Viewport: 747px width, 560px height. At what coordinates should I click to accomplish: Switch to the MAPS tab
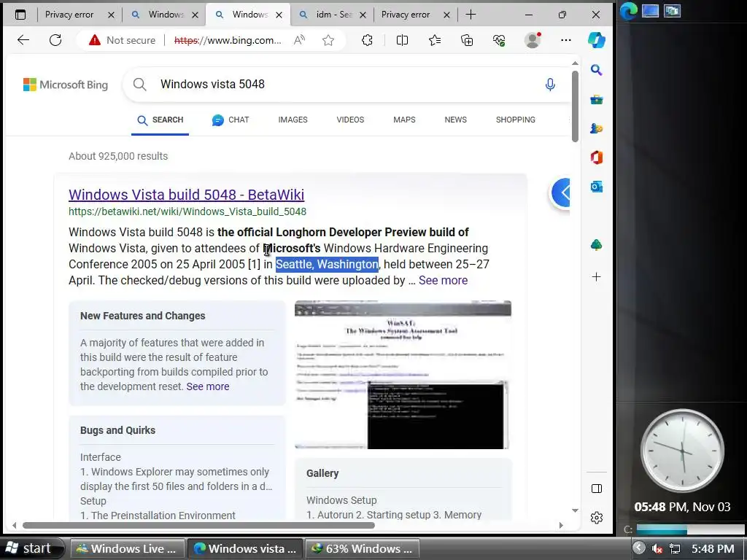coord(404,120)
